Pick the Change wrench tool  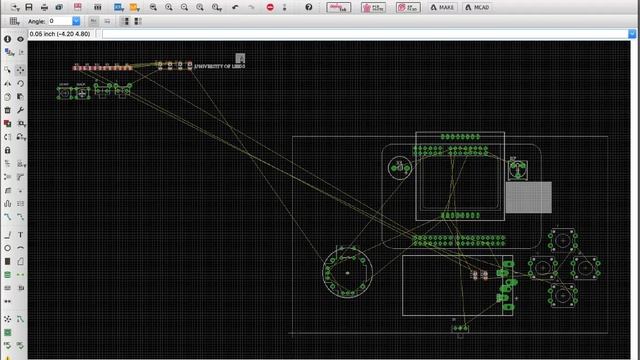pyautogui.click(x=20, y=110)
